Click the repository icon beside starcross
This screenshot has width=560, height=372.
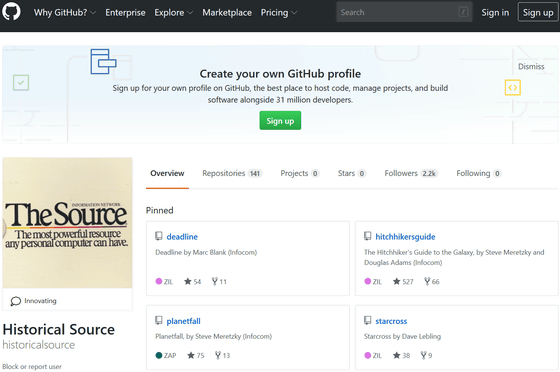(368, 321)
